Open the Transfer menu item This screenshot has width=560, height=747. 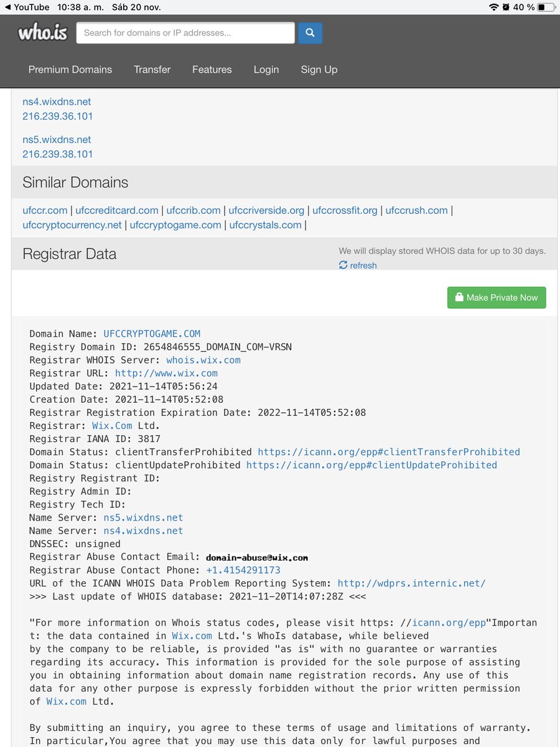coord(152,70)
